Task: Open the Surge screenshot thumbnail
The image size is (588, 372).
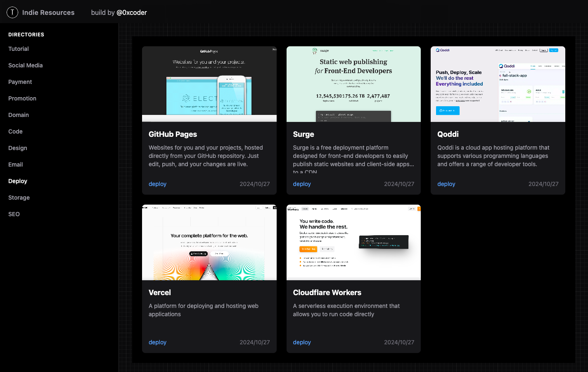Action: (353, 84)
